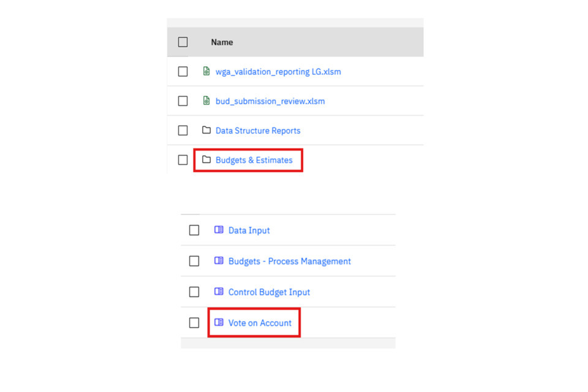Click the book icon beside Control Budget Input
Viewport: 588px width, 392px height.
click(219, 292)
